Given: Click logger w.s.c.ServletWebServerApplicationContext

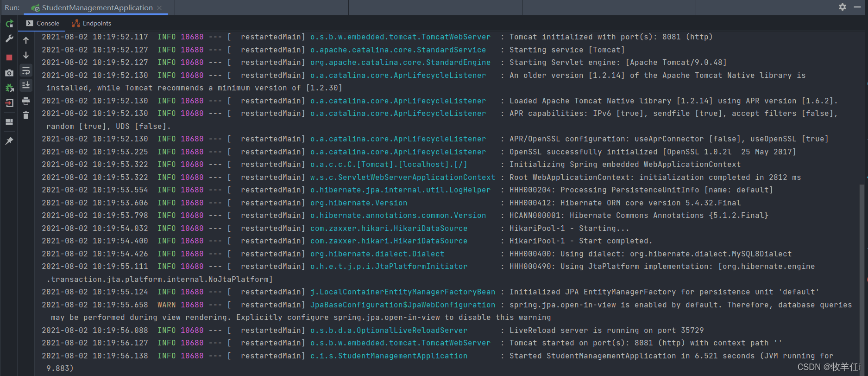Looking at the screenshot, I should click(x=403, y=177).
